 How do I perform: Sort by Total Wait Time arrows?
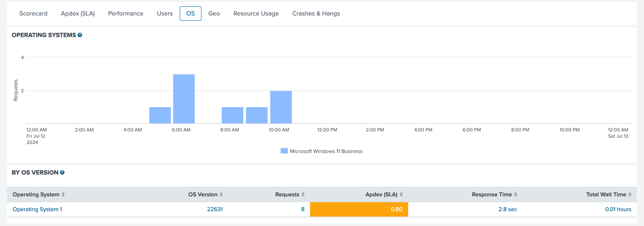pos(630,194)
